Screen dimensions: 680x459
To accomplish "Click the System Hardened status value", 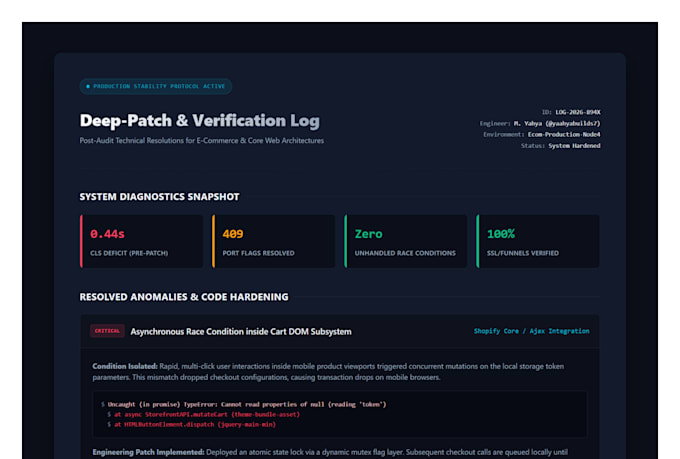I will coord(574,146).
